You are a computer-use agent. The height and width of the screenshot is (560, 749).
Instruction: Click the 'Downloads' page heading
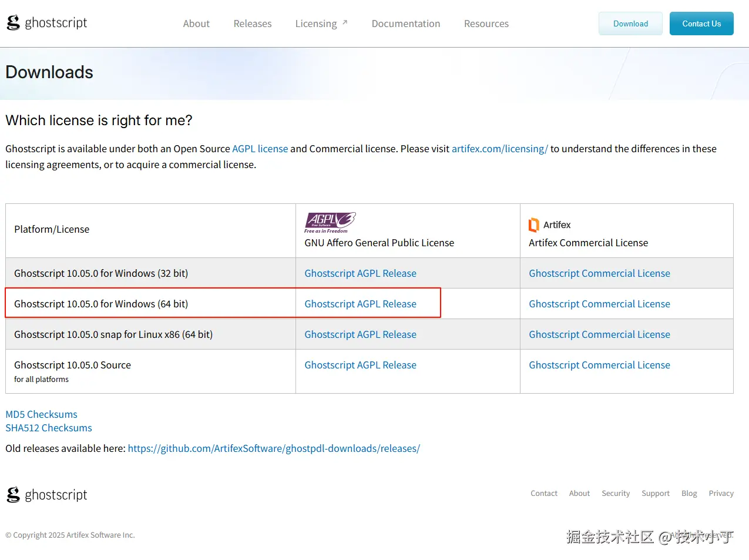(49, 72)
